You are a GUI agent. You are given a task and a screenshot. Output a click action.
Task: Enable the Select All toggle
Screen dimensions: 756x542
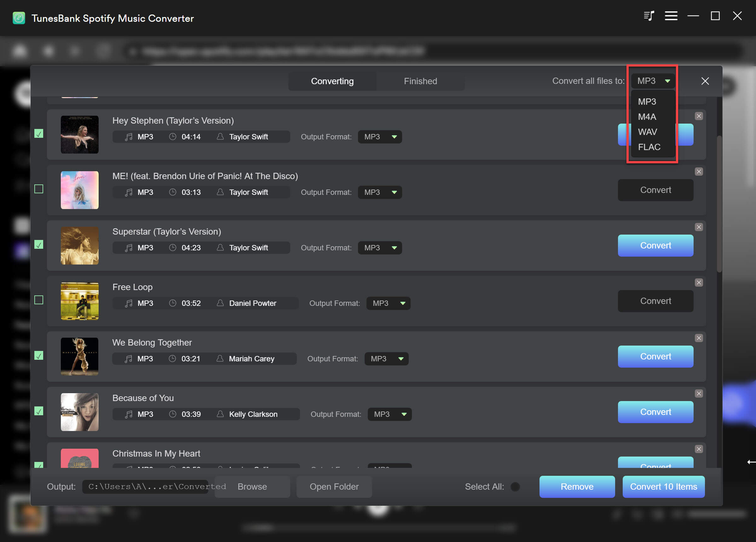tap(514, 487)
